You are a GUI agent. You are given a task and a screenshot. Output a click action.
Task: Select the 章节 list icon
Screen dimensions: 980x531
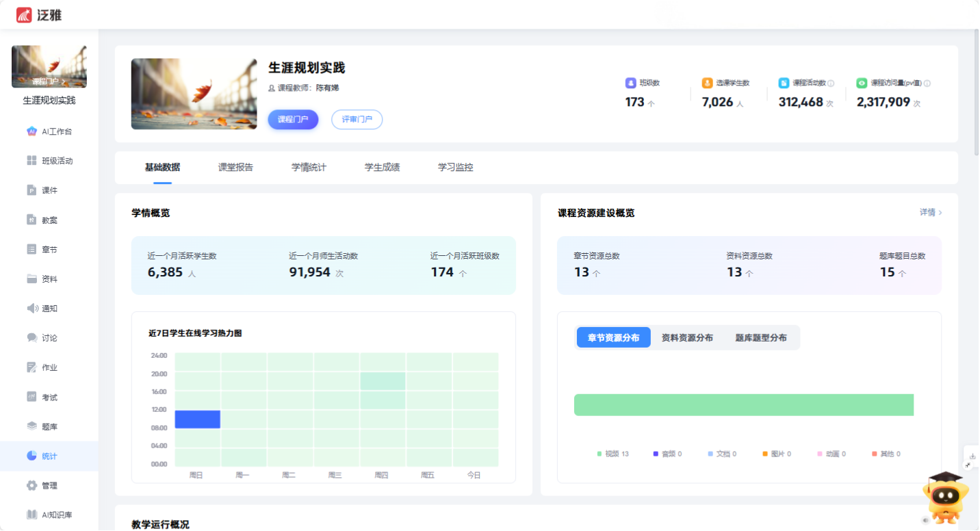(x=31, y=250)
